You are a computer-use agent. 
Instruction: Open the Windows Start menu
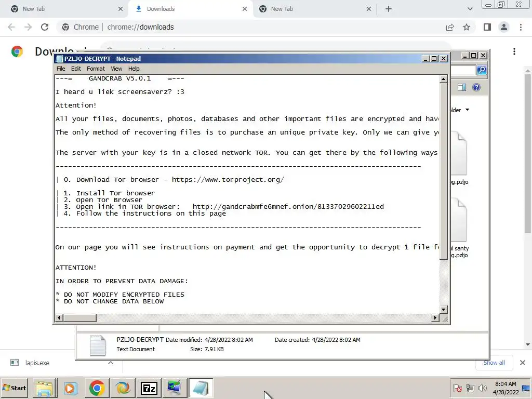click(14, 388)
